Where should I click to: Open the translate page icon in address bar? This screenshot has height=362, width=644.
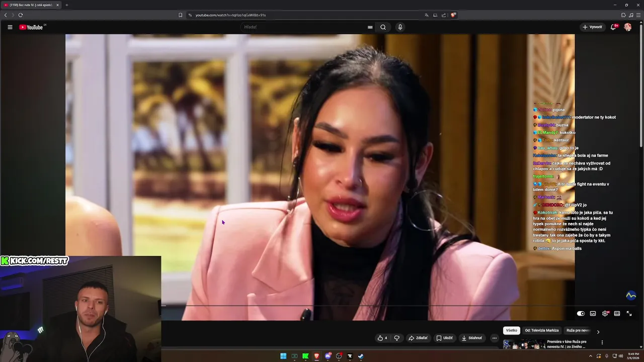pyautogui.click(x=427, y=15)
